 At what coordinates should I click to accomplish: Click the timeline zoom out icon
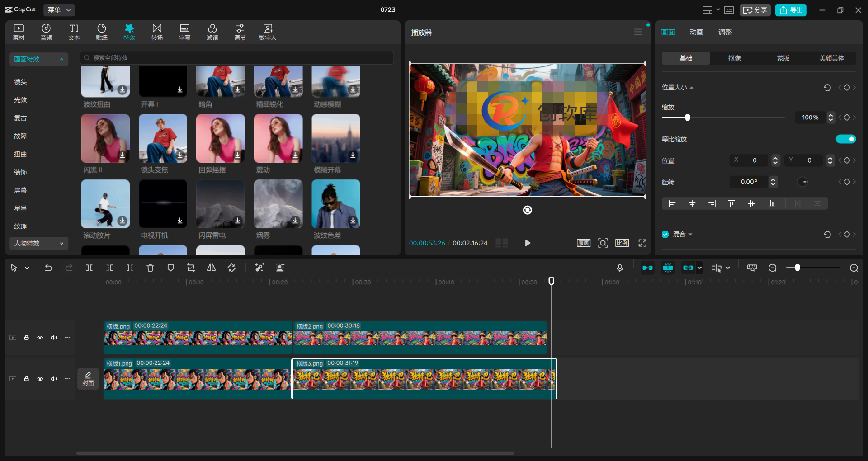tap(773, 268)
